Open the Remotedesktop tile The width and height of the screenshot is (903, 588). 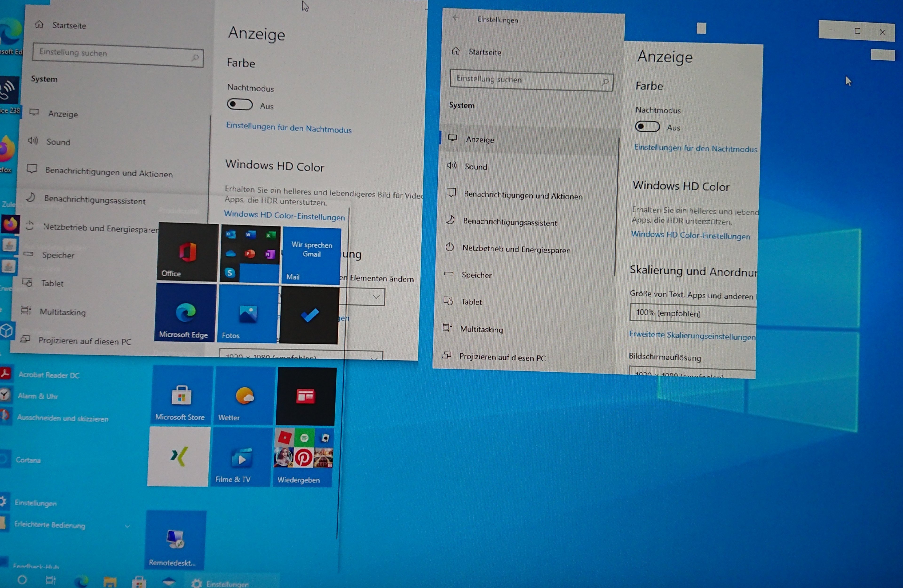(175, 541)
